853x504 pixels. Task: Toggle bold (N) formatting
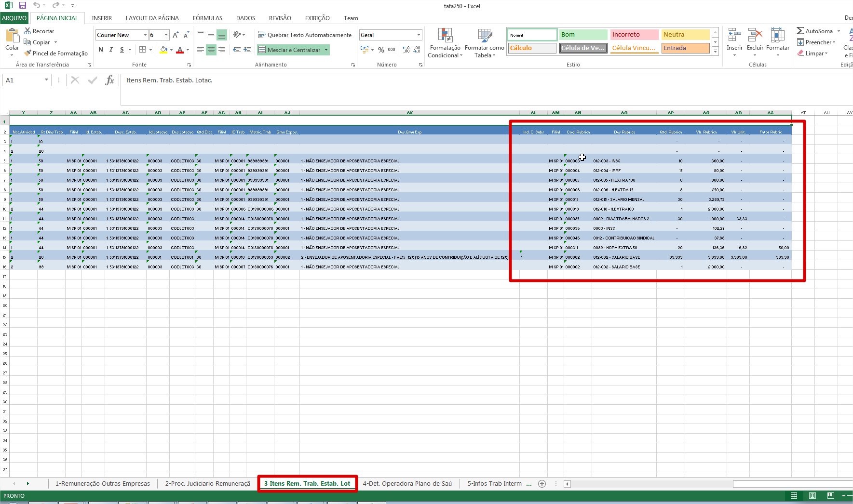pyautogui.click(x=100, y=50)
